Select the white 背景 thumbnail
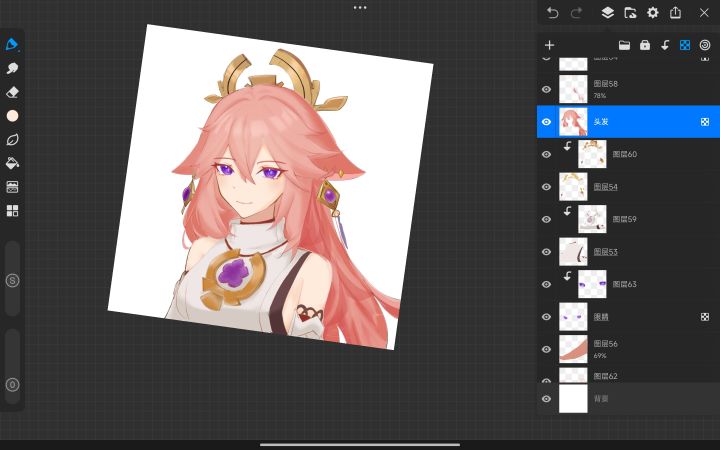This screenshot has height=450, width=720. 573,399
